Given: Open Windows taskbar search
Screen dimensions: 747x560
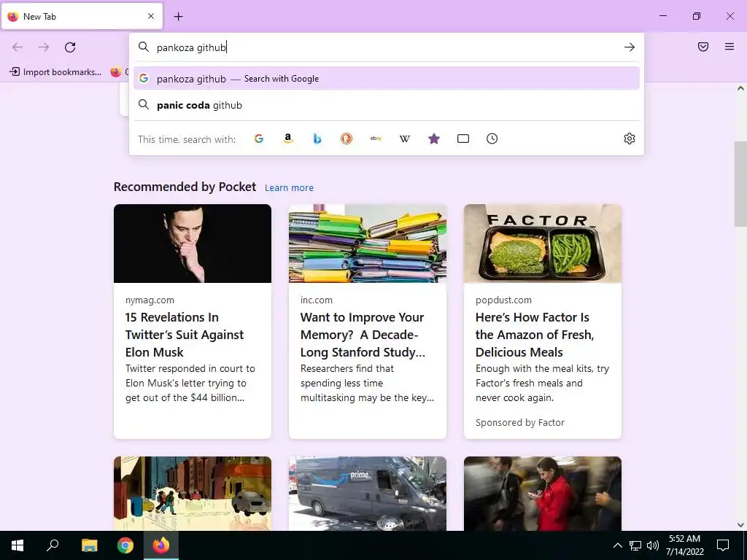Looking at the screenshot, I should point(53,545).
